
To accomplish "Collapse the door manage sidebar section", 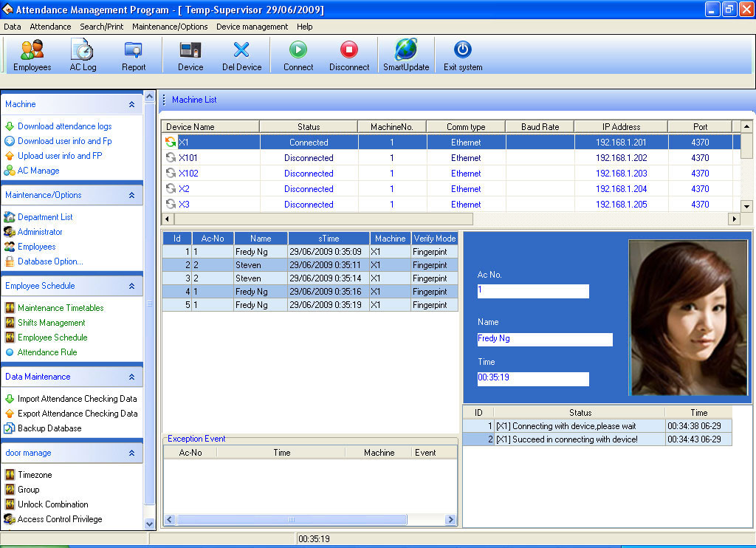I will 131,453.
